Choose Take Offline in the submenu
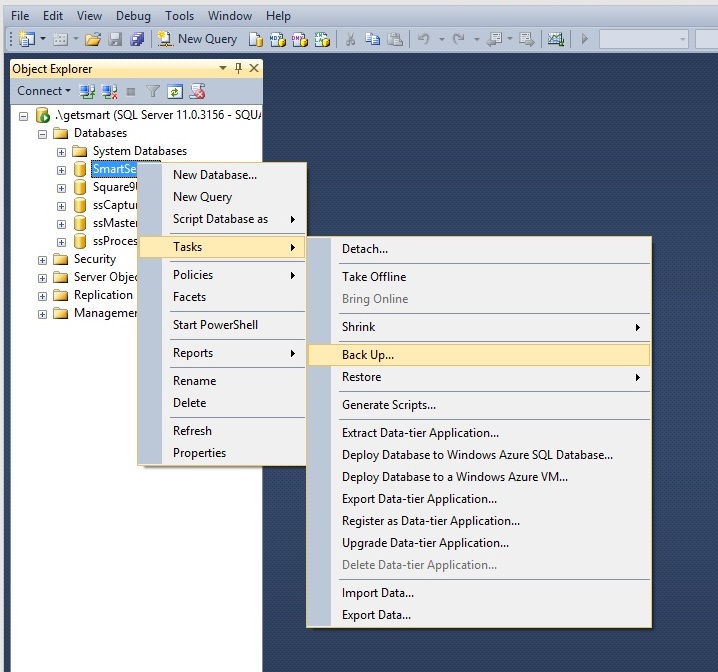Viewport: 718px width, 672px height. (x=374, y=277)
